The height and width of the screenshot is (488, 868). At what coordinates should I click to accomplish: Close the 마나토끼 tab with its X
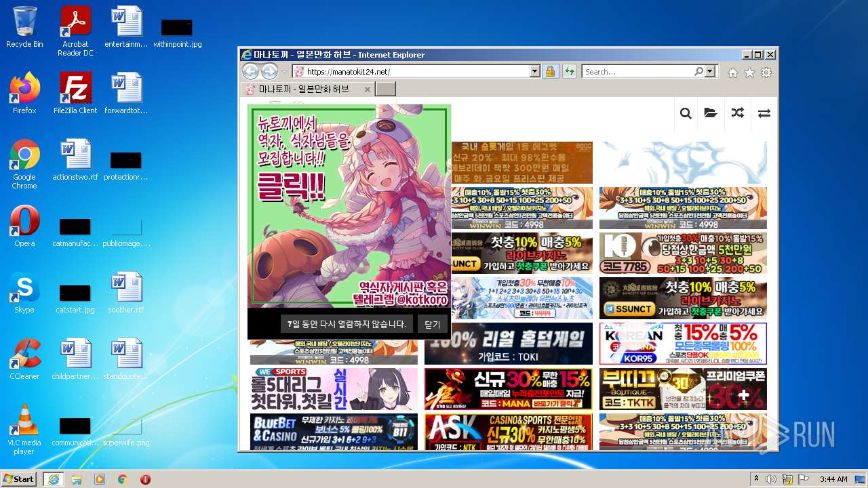click(368, 89)
